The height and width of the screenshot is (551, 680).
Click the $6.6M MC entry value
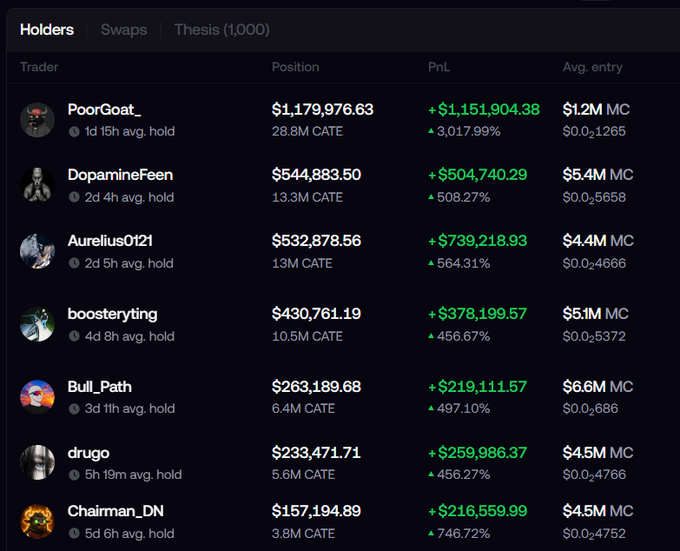[598, 387]
